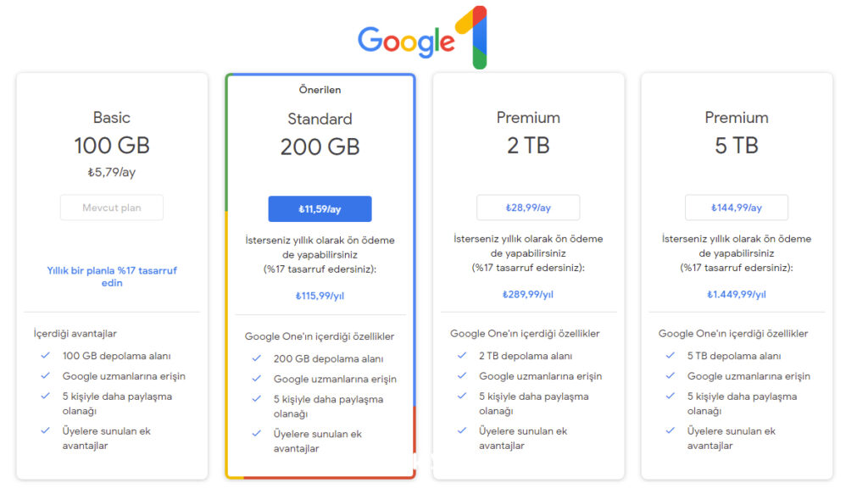Click checkmark beside 200 GB depolama alanı
Screen dimensions: 868x488
click(256, 358)
